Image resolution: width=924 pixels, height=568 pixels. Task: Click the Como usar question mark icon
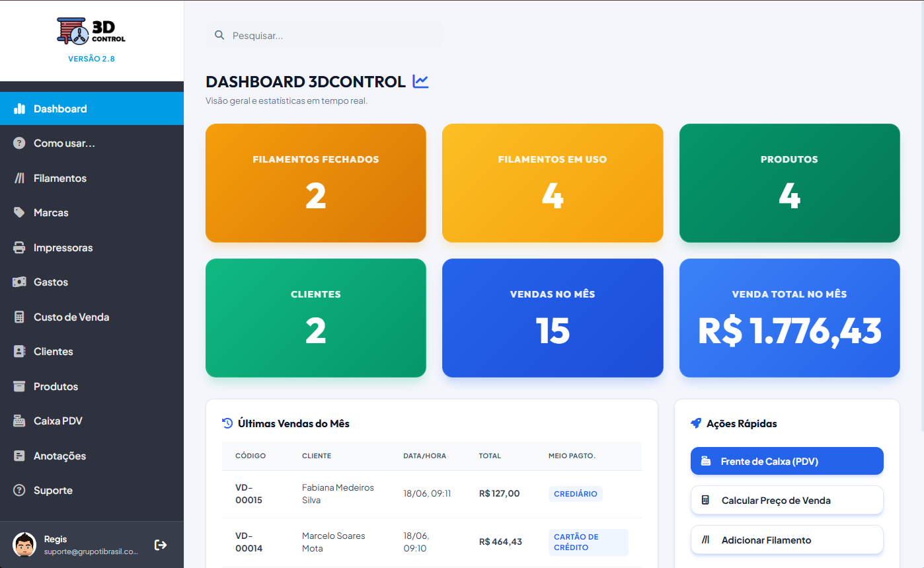pyautogui.click(x=19, y=143)
